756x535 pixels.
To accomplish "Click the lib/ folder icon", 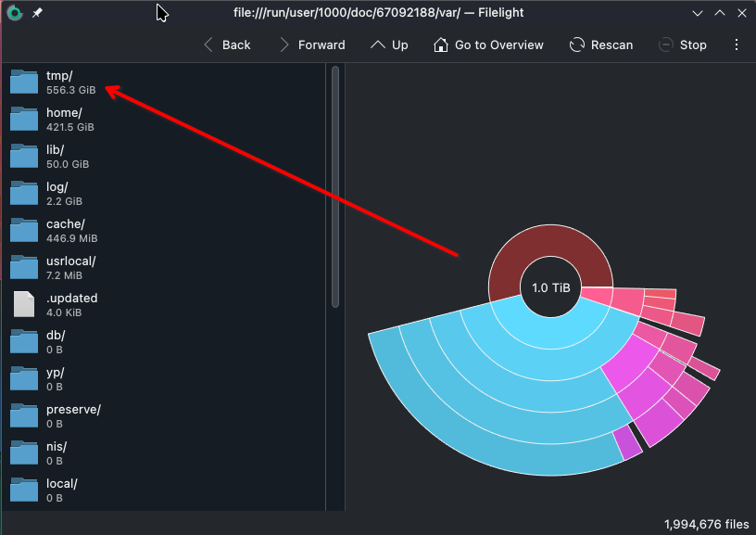I will point(24,156).
